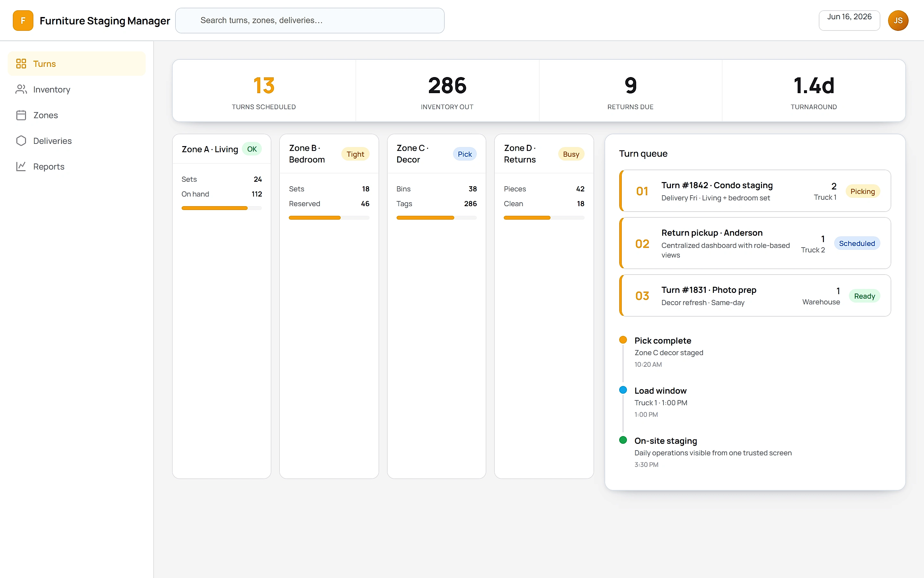Focus the search turns, zones, deliveries field
Viewport: 924px width, 578px height.
[310, 21]
